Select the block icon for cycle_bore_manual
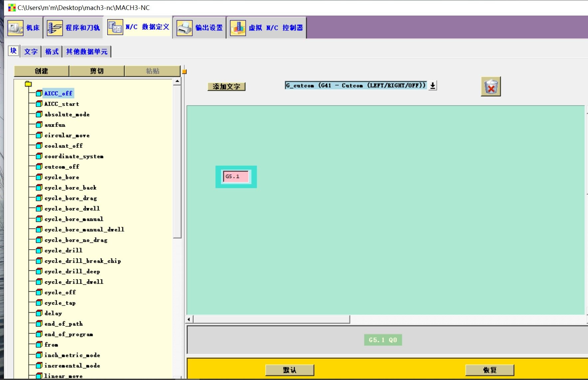Screen dimensions: 588x380 click(x=39, y=219)
